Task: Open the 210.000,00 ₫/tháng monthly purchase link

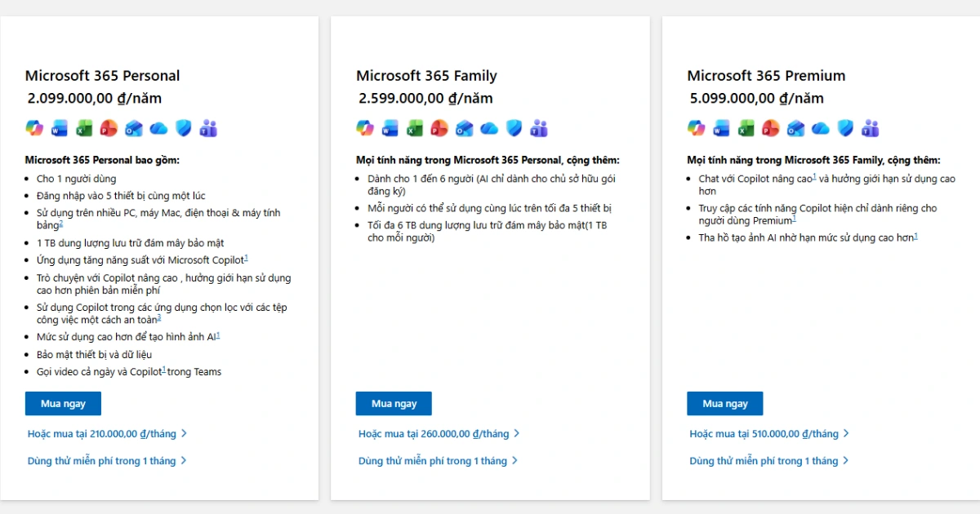Action: [x=107, y=434]
